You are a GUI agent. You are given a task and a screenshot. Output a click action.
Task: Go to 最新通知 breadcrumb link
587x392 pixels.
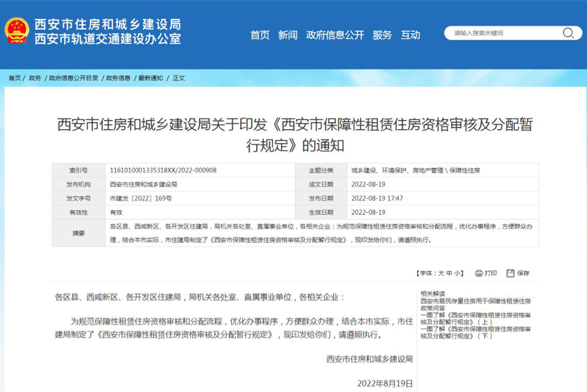point(151,78)
